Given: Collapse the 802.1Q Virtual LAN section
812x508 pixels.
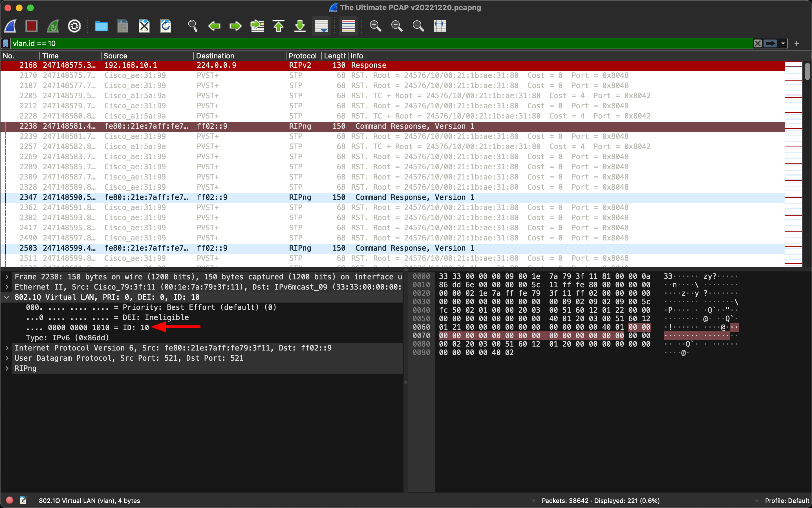Looking at the screenshot, I should pyautogui.click(x=7, y=297).
